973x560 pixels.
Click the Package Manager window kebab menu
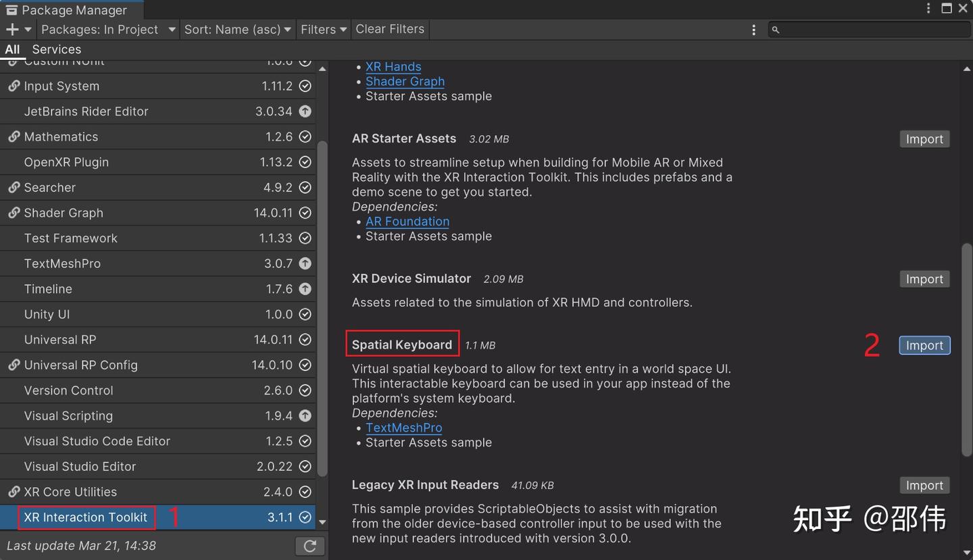[928, 9]
